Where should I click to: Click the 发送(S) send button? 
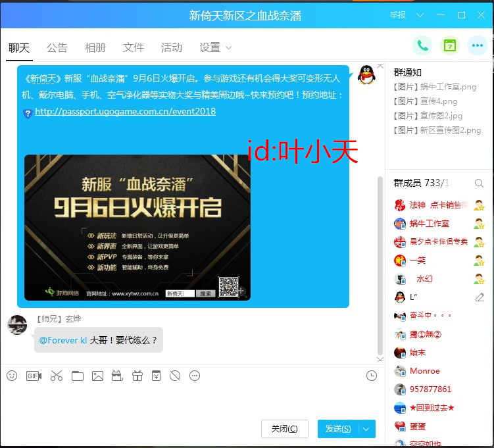pos(338,429)
